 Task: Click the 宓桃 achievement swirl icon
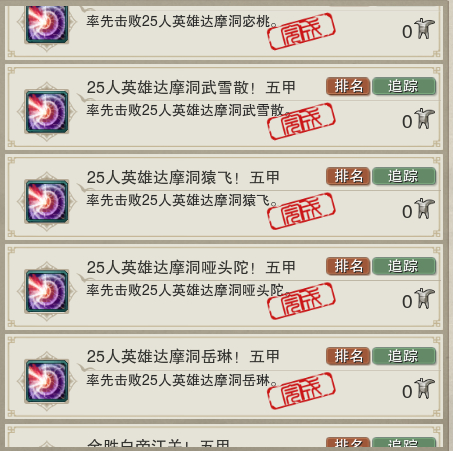point(47,23)
